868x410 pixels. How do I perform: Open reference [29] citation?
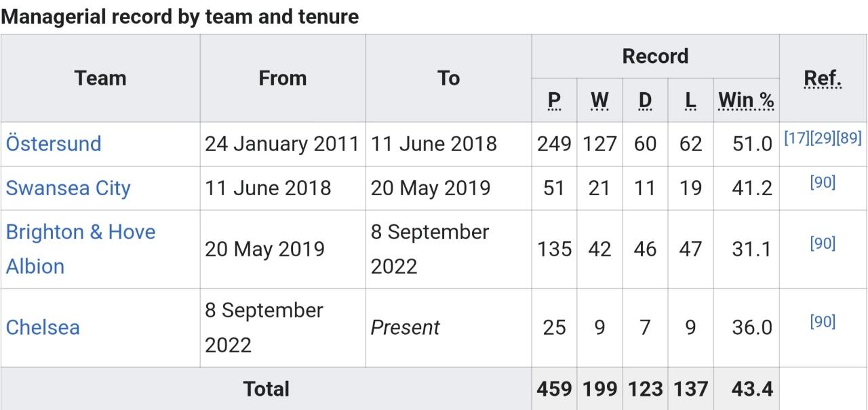click(822, 138)
